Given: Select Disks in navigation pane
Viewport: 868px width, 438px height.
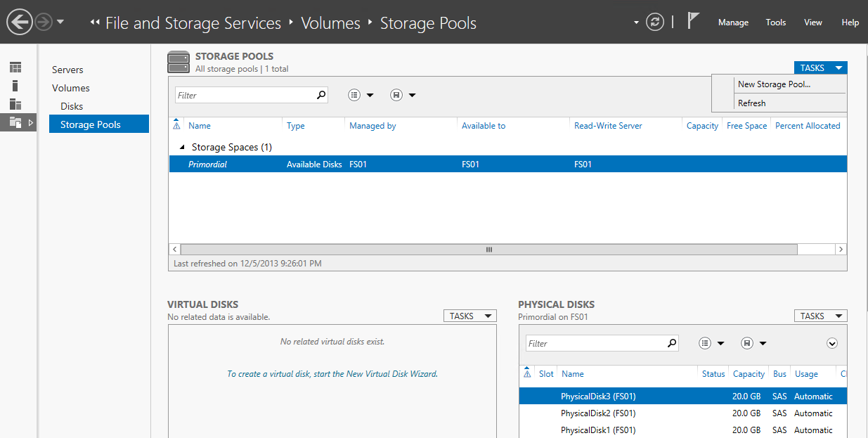Looking at the screenshot, I should (x=72, y=106).
